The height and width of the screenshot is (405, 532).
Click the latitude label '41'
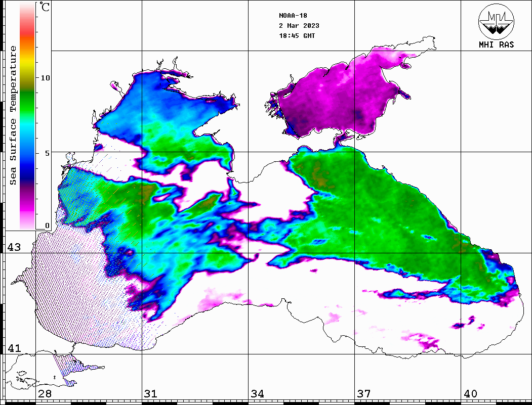point(14,348)
